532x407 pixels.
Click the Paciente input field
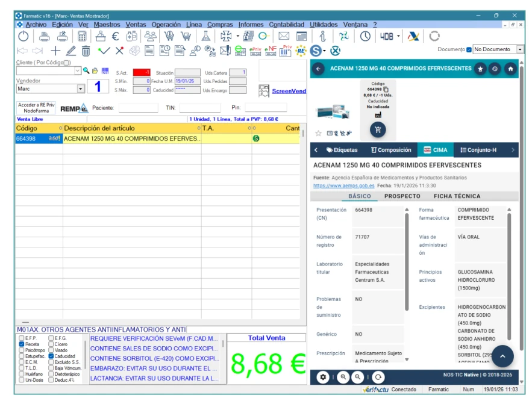(138, 108)
